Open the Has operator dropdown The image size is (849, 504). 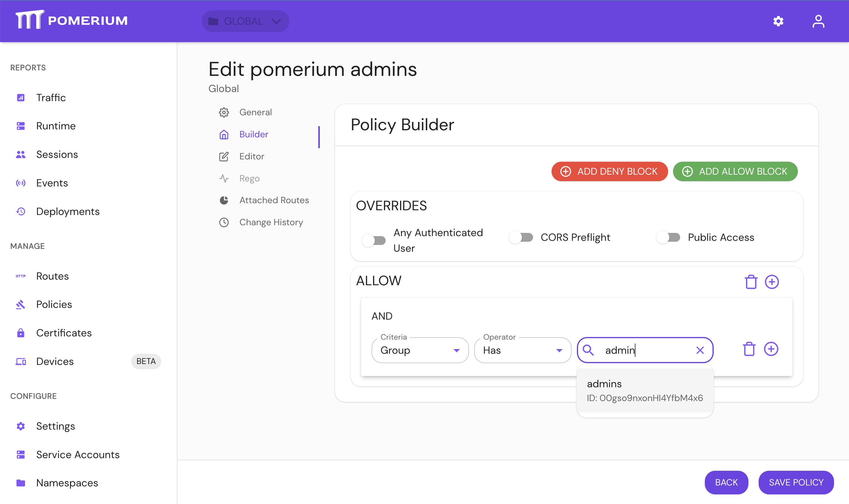coord(522,350)
